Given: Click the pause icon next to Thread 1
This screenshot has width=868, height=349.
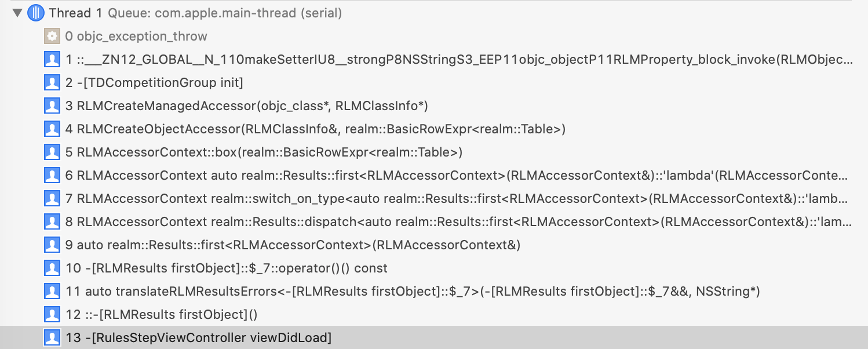Looking at the screenshot, I should pos(35,12).
